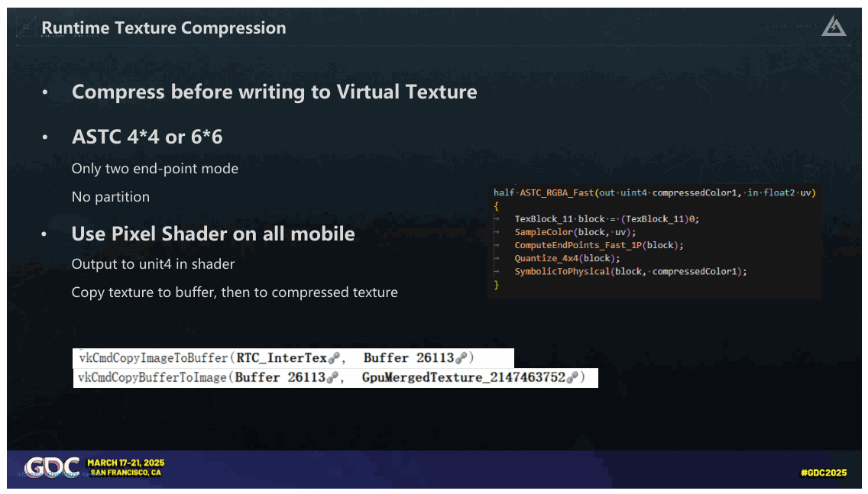Click the SAN FRANCISCO, CA footer text
868x494 pixels.
pos(125,473)
